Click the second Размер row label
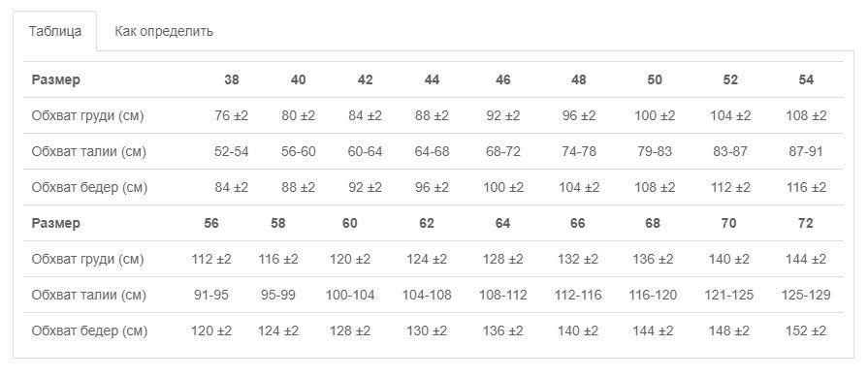868x377 pixels. (56, 223)
